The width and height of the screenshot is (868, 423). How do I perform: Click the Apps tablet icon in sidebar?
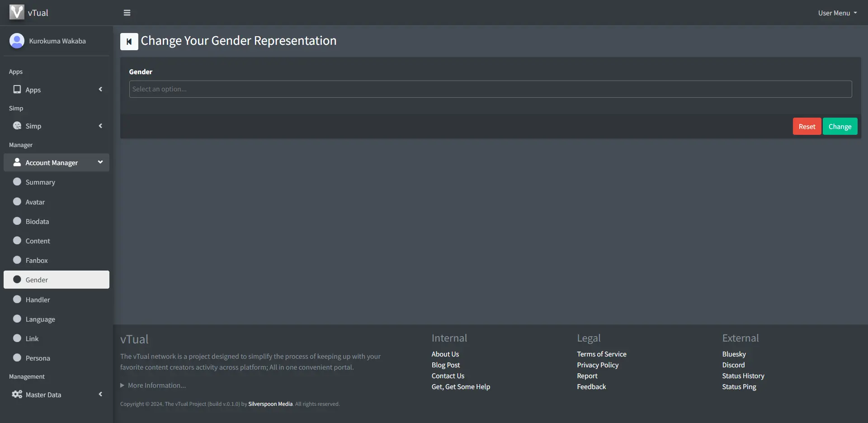click(x=17, y=90)
